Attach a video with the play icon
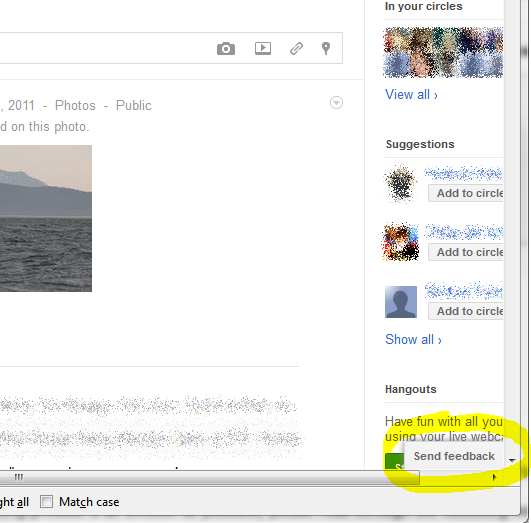 pos(263,48)
